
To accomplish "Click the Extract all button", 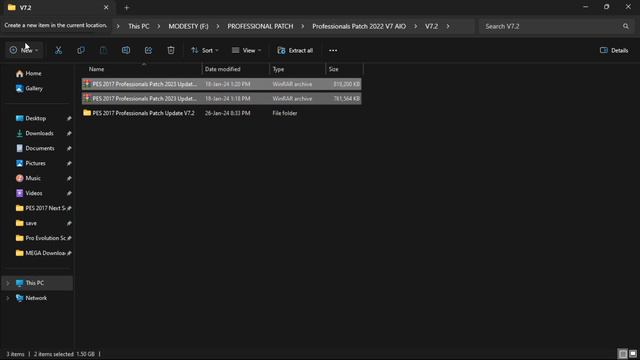I will [x=295, y=50].
